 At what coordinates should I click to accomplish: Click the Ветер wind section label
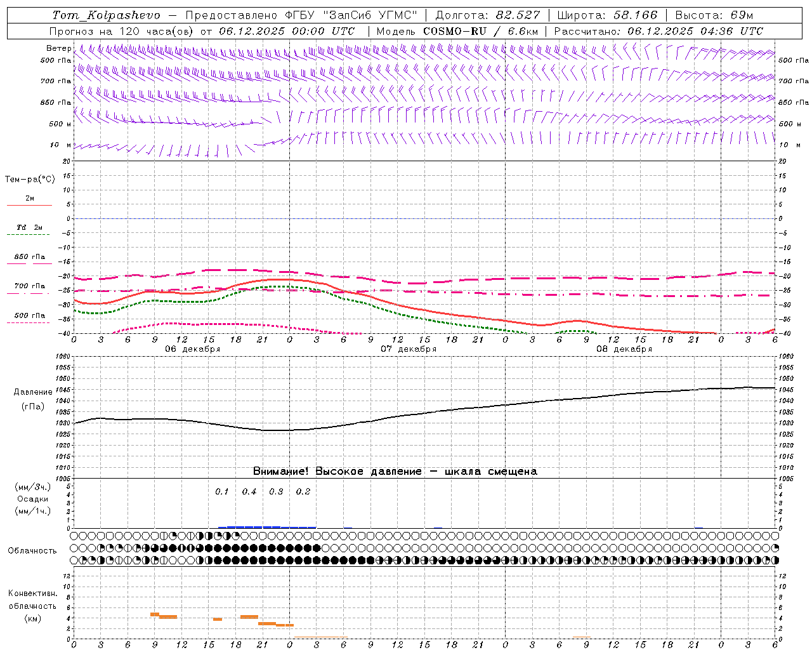58,48
